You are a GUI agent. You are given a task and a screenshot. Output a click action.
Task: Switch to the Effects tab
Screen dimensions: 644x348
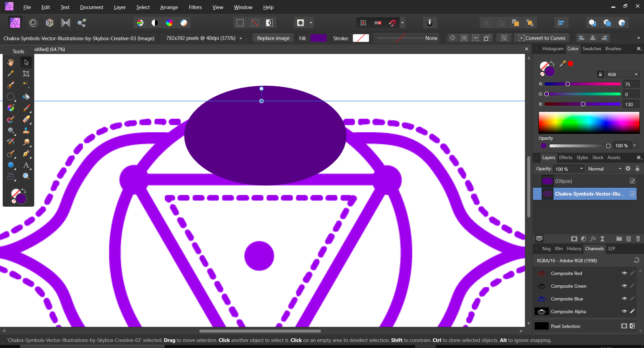[566, 157]
